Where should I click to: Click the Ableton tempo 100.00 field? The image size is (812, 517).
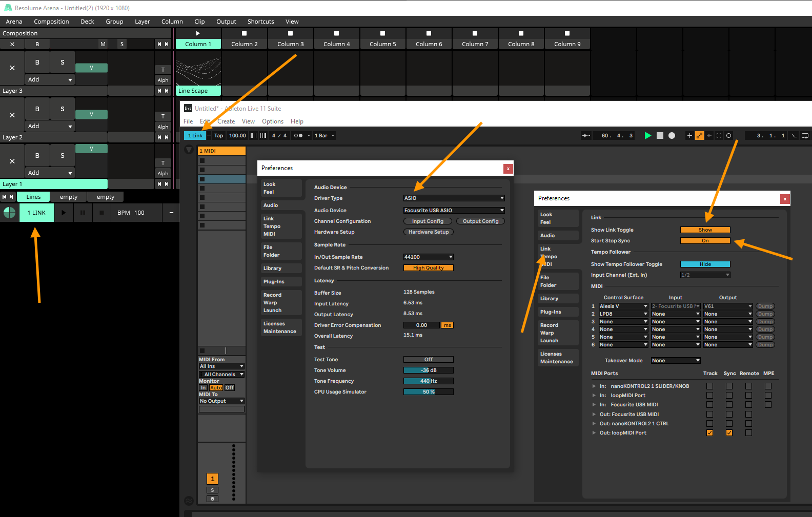tap(237, 136)
